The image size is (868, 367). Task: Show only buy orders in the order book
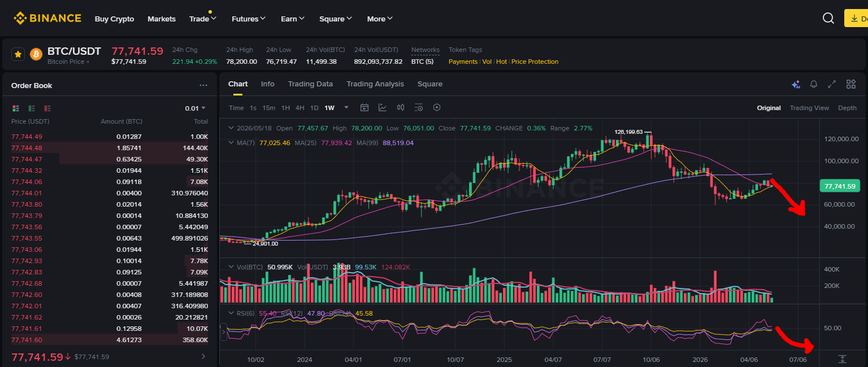click(32, 108)
